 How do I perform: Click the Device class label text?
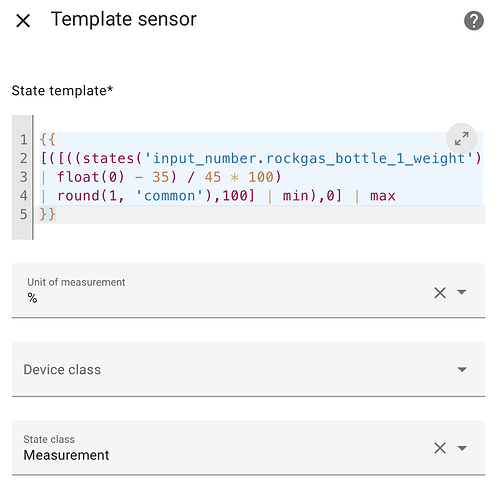tap(62, 370)
